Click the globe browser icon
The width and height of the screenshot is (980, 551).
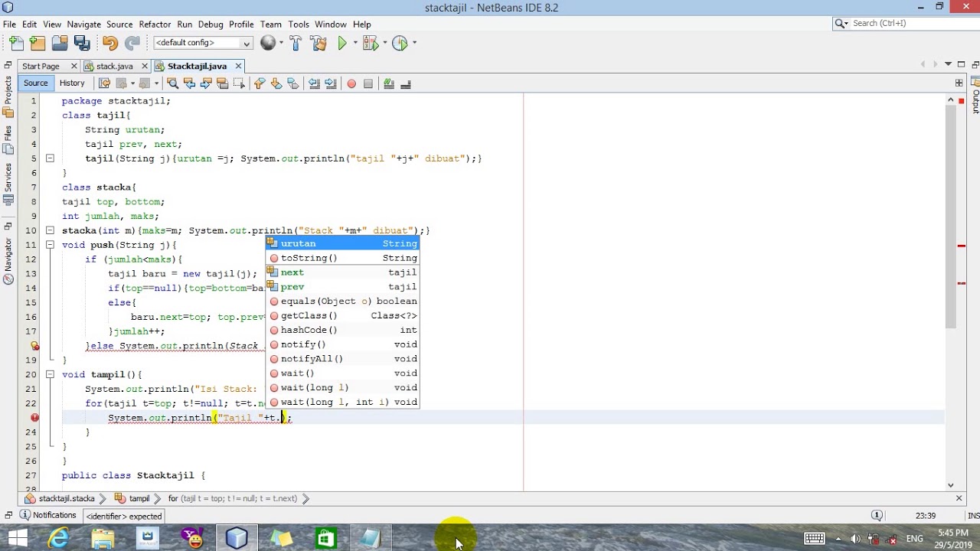[267, 44]
